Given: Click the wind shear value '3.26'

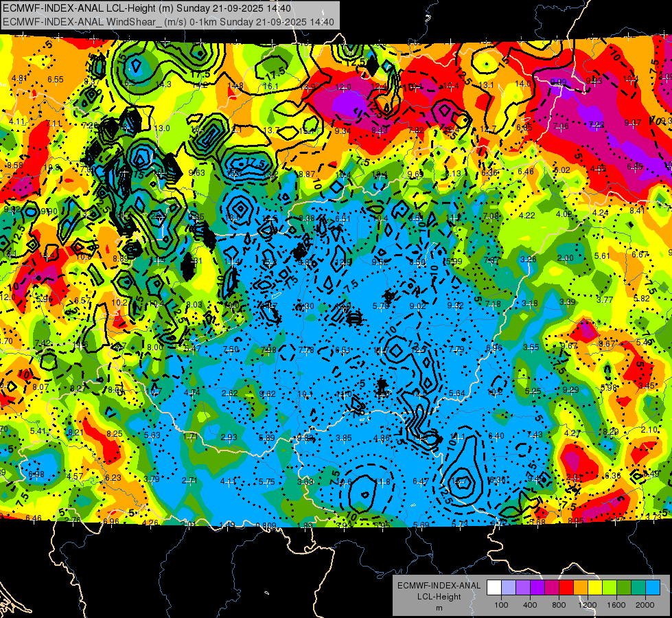Looking at the screenshot, I should click(x=528, y=259).
